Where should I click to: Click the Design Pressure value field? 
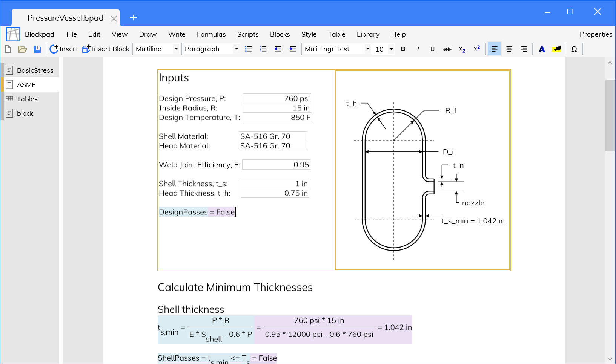(x=277, y=98)
